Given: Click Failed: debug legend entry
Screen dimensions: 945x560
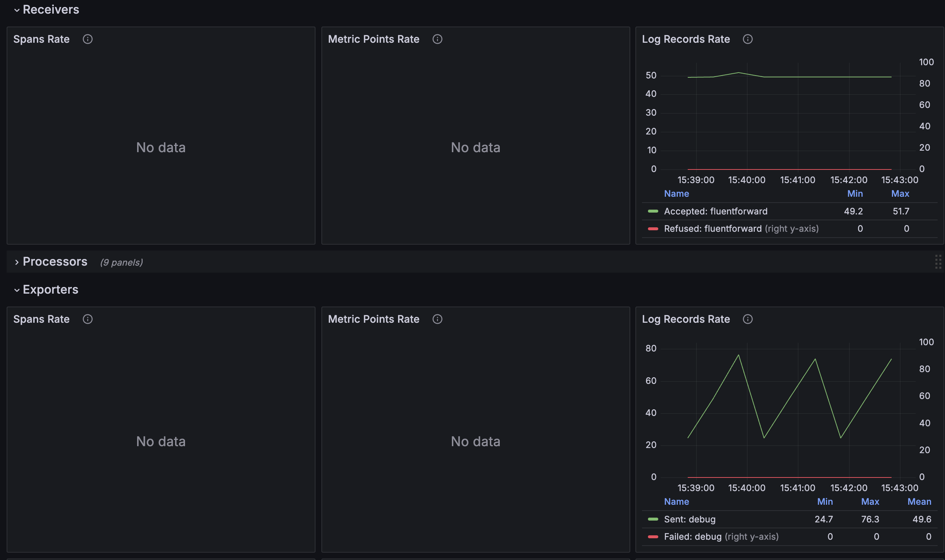Looking at the screenshot, I should [x=693, y=536].
